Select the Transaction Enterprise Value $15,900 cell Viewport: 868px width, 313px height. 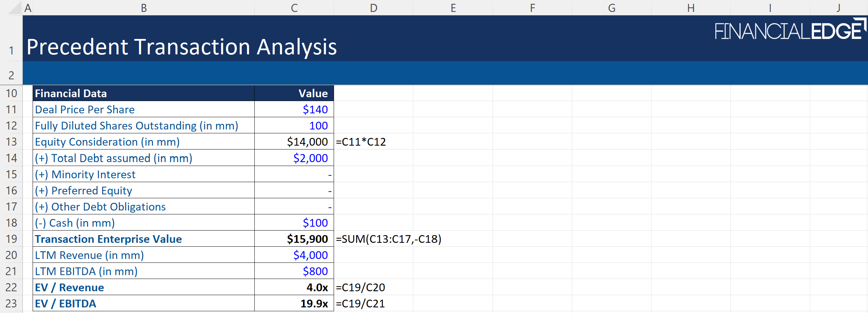tap(307, 239)
